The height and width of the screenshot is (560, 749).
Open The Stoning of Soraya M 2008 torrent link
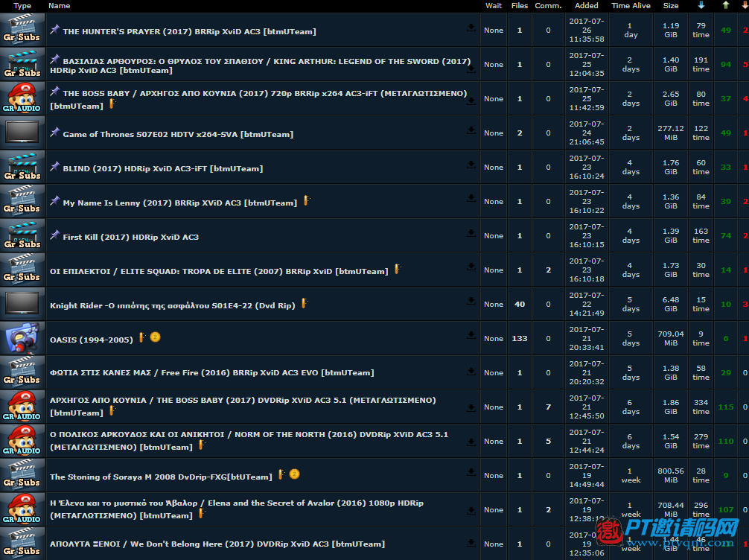[161, 477]
